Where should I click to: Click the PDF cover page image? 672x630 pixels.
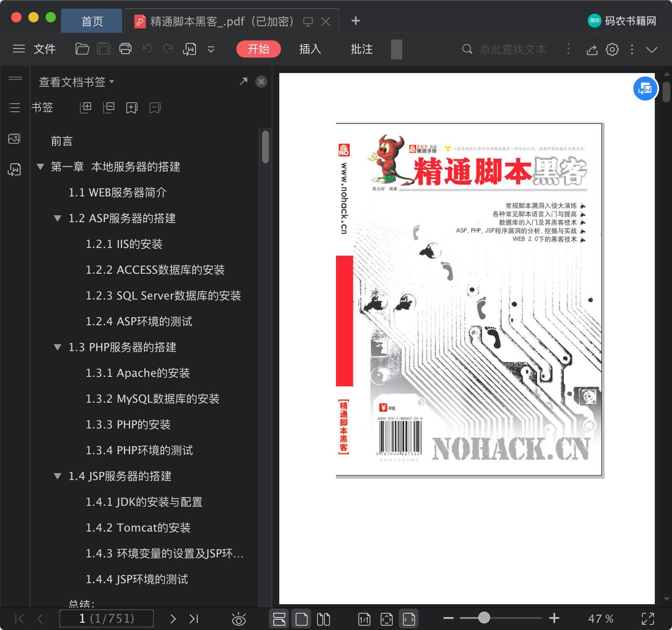pyautogui.click(x=470, y=300)
